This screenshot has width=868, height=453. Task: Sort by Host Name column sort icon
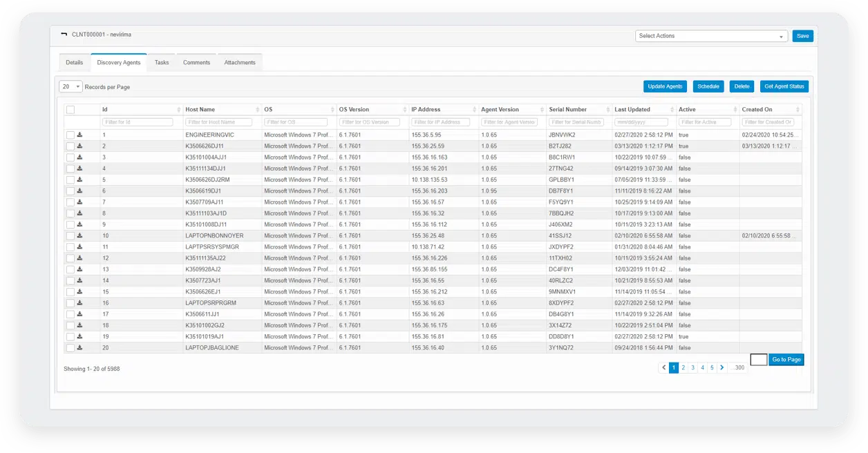click(x=256, y=110)
